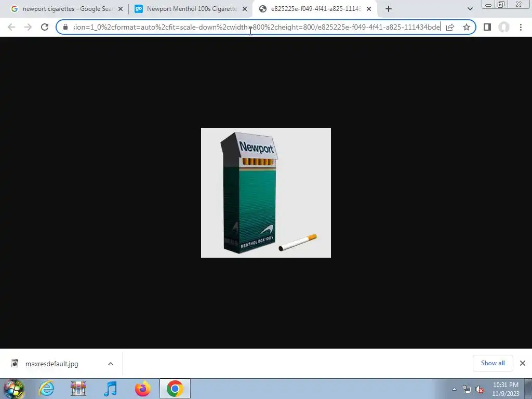532x399 pixels.
Task: Open the taskbar clock and date
Action: click(506, 389)
